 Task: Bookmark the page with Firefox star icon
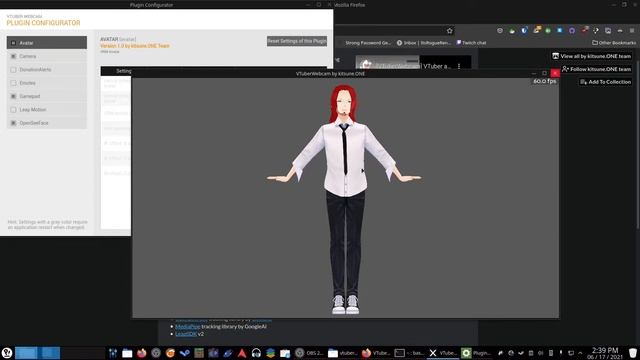click(x=449, y=31)
